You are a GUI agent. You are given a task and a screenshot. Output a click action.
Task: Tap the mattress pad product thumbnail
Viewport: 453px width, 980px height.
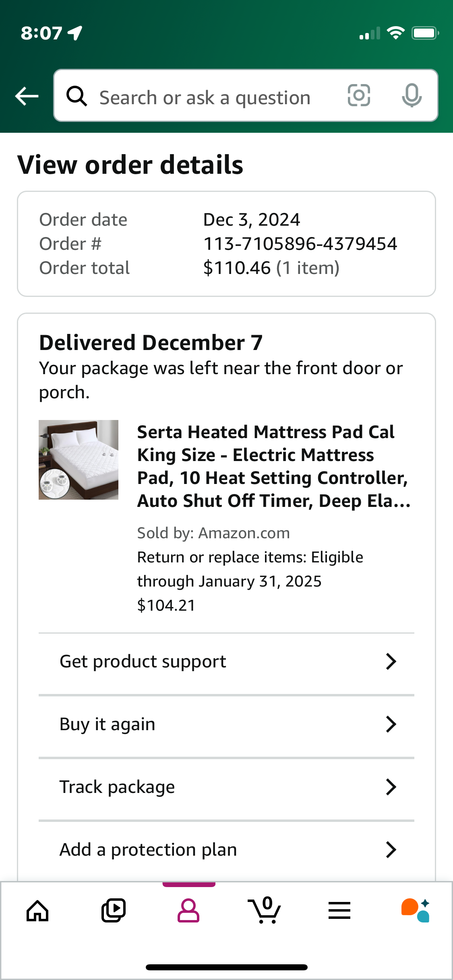coord(79,460)
